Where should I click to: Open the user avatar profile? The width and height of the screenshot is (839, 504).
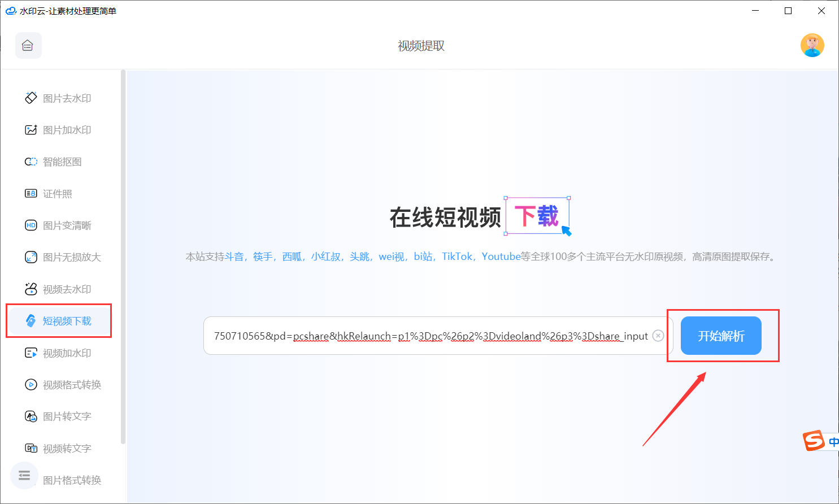812,45
